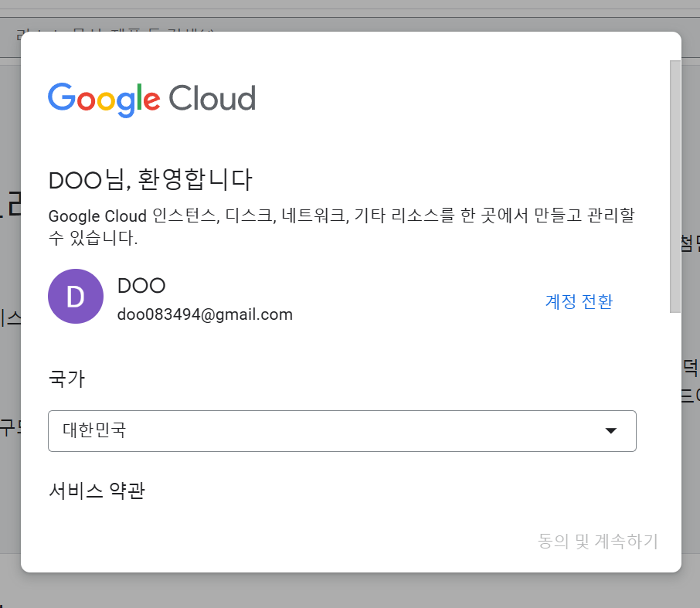Screen dimensions: 700x608
Task: Click the doo083494@gmail.com email text
Action: coord(205,314)
